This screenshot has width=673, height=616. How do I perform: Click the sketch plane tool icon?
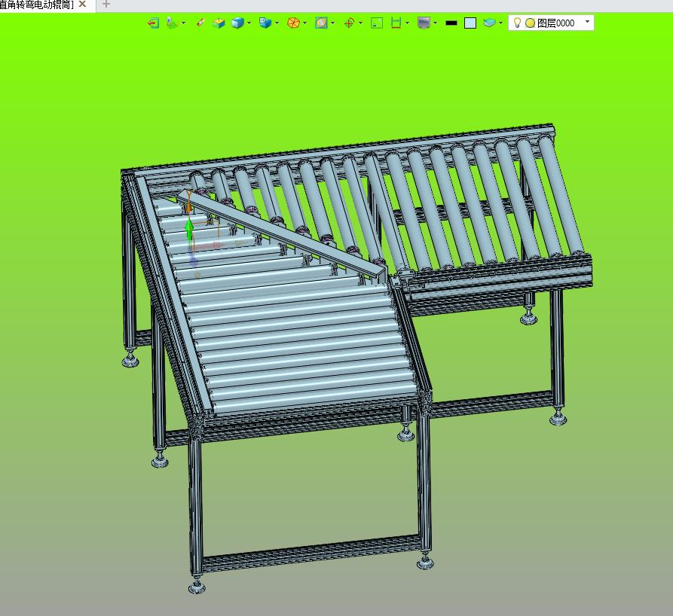tap(172, 23)
